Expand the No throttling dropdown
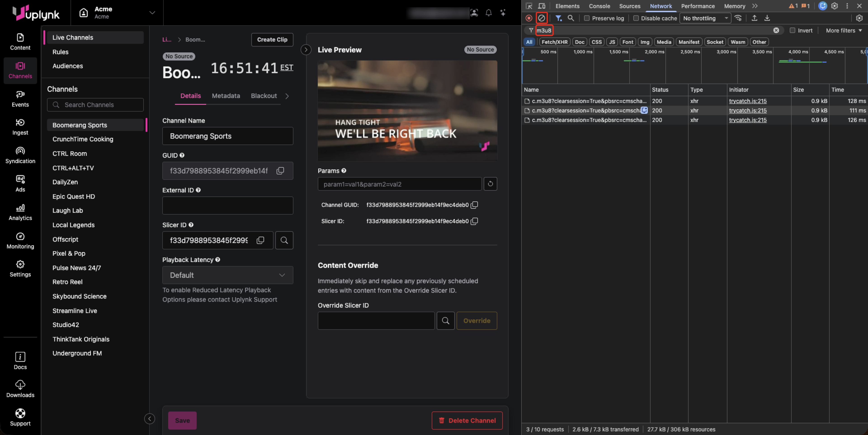The image size is (868, 435). point(705,18)
